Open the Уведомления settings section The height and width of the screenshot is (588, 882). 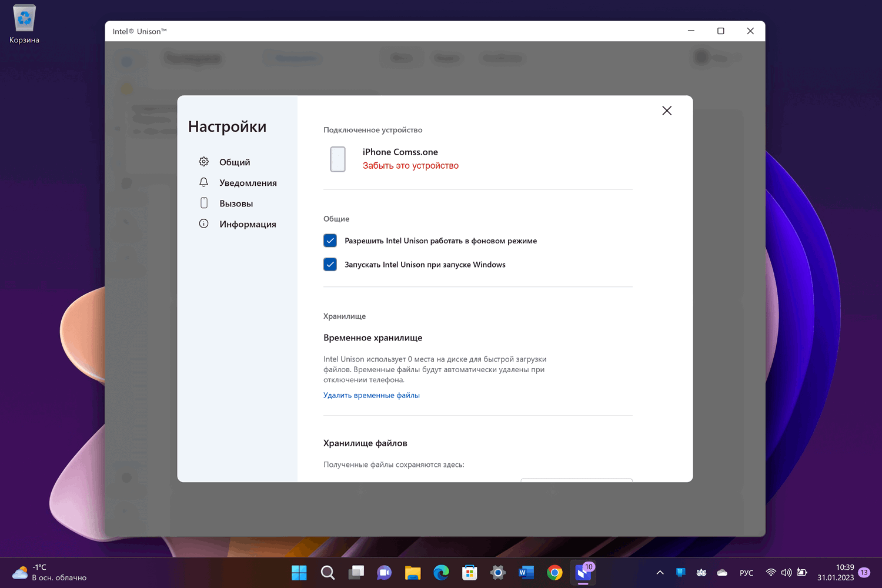[x=238, y=183]
